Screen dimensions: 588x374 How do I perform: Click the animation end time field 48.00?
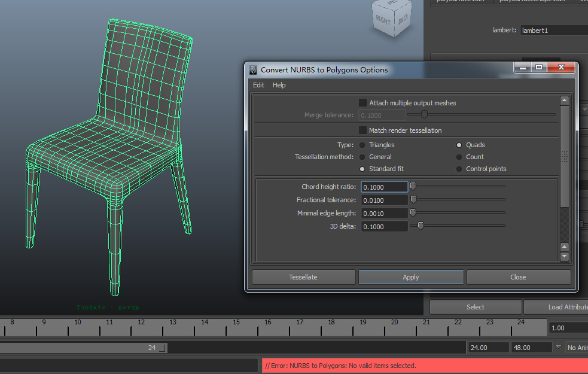pyautogui.click(x=531, y=348)
